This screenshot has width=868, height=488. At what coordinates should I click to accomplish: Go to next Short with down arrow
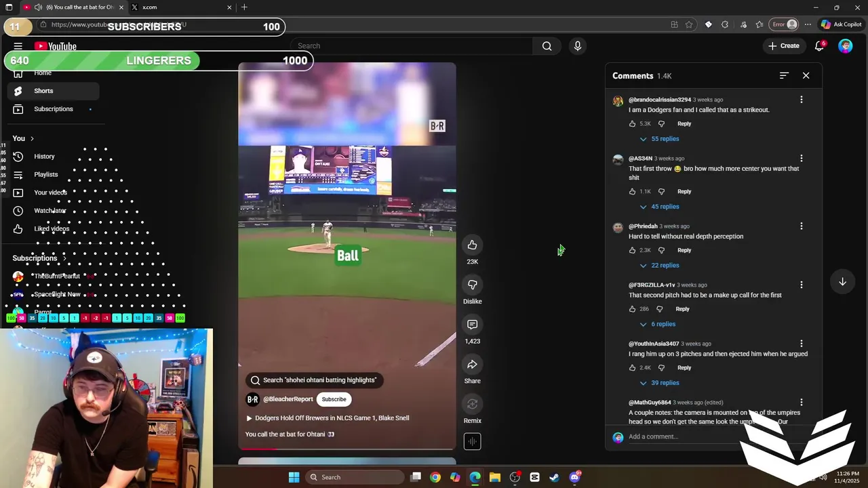[842, 281]
